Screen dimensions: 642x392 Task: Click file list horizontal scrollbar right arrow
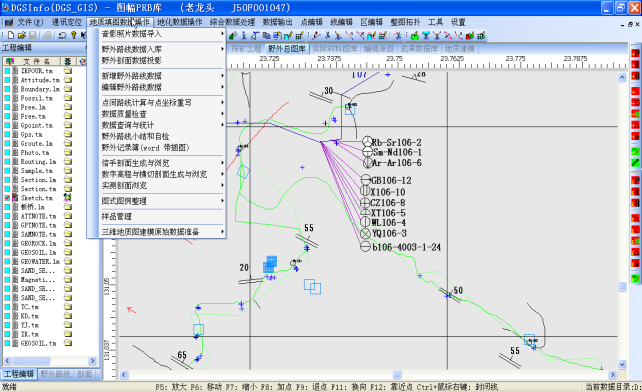[93, 361]
